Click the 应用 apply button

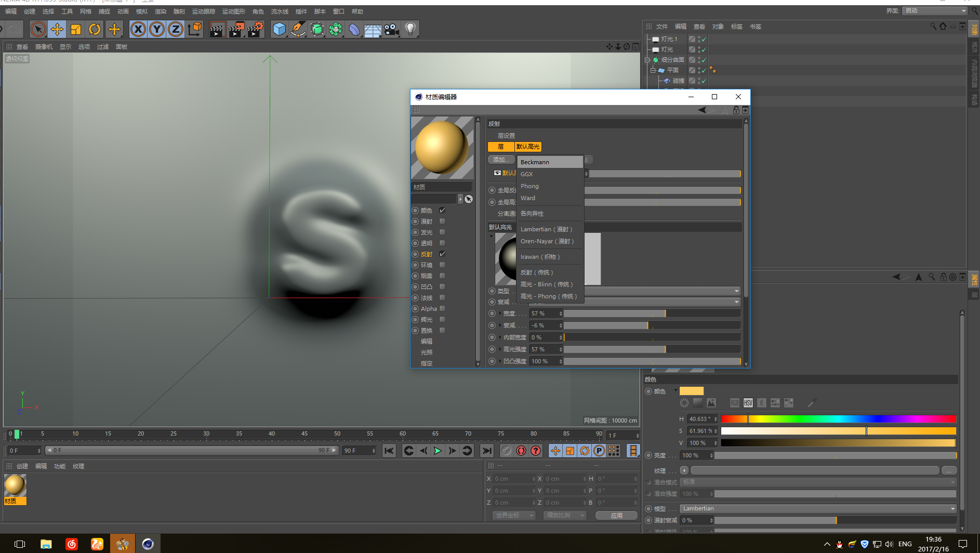pos(617,515)
